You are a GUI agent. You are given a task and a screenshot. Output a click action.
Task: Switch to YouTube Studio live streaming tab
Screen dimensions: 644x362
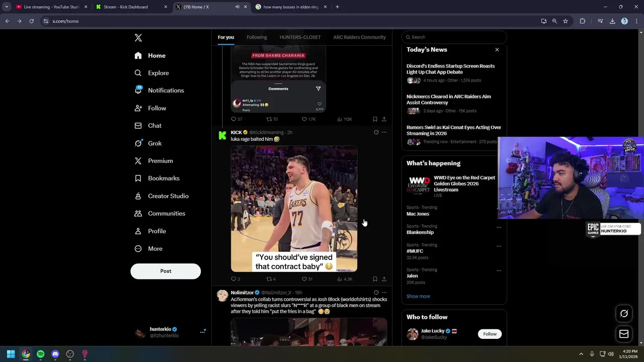pos(50,7)
